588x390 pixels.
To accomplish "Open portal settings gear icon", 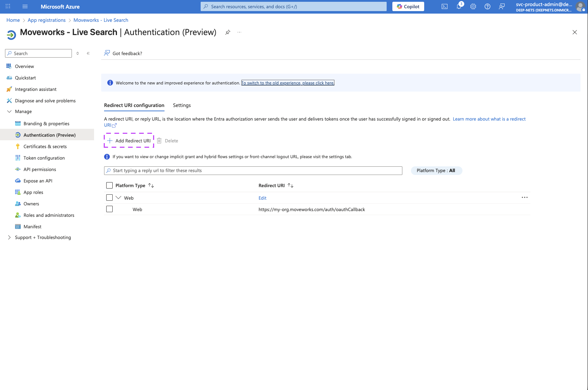I will 473,6.
